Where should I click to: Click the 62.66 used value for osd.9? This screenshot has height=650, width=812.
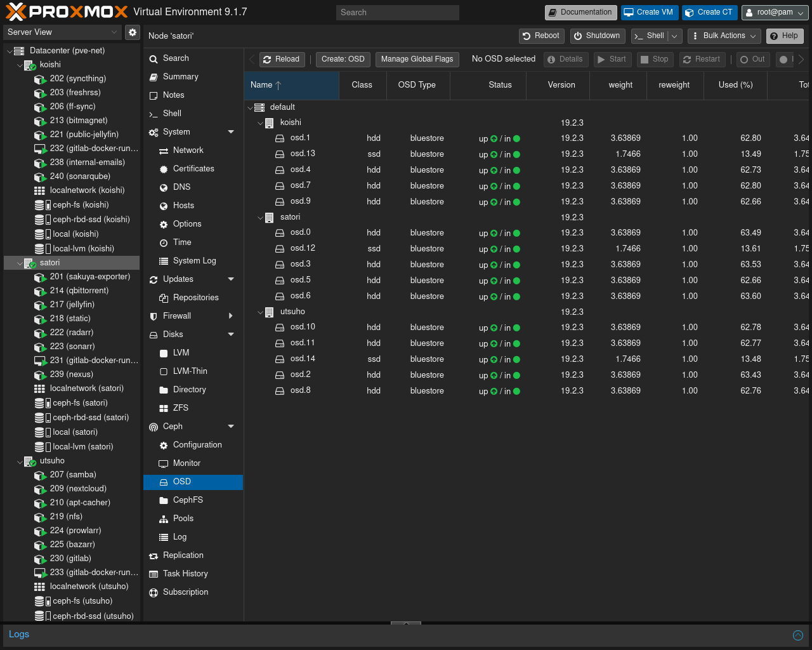[x=750, y=202]
